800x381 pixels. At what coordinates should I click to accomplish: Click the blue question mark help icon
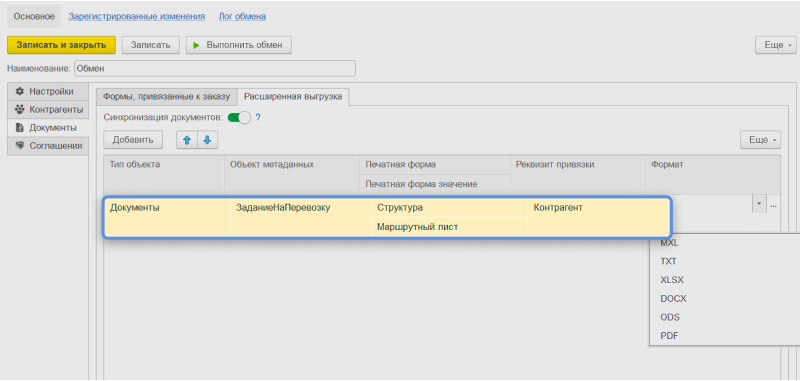coord(258,117)
